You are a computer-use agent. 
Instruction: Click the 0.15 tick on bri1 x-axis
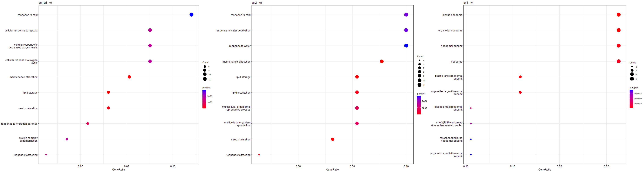pos(513,166)
